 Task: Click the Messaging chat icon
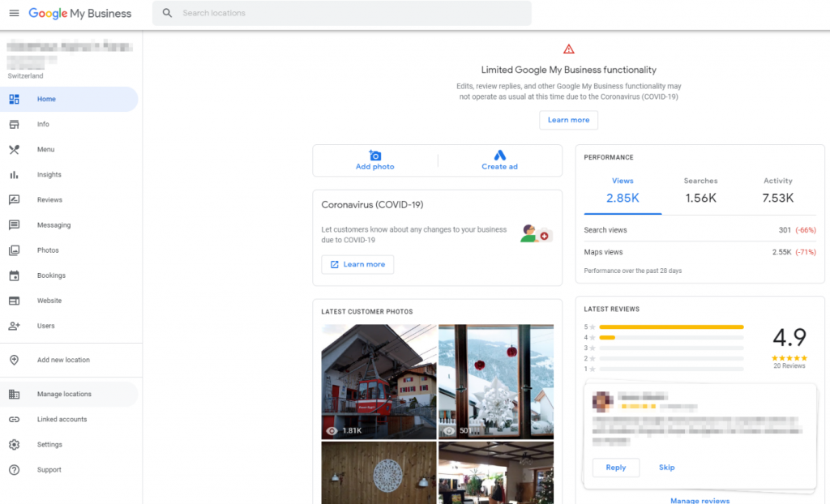tap(15, 225)
